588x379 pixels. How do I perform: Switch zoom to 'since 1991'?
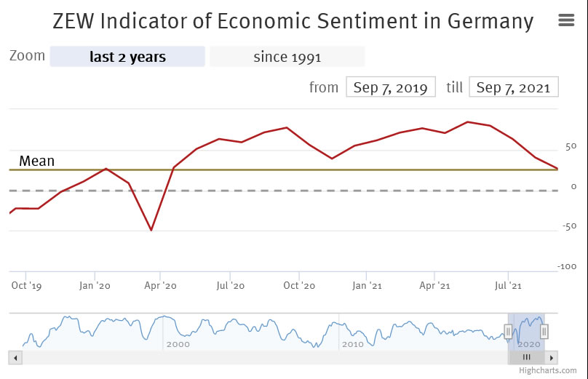tap(287, 57)
